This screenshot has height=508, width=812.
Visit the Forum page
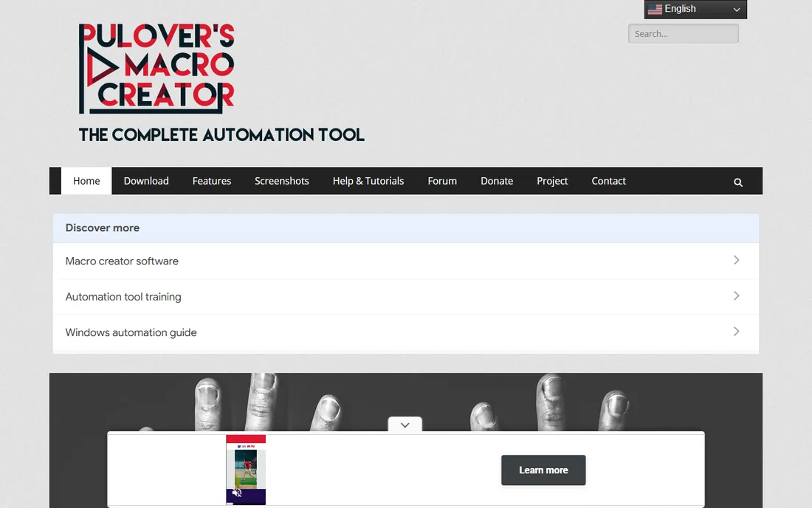pos(442,181)
